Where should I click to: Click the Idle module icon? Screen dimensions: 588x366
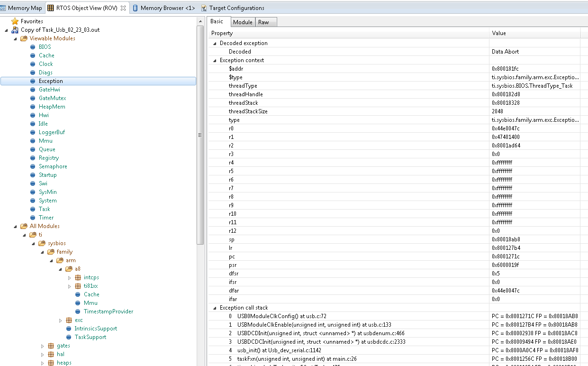coord(33,124)
